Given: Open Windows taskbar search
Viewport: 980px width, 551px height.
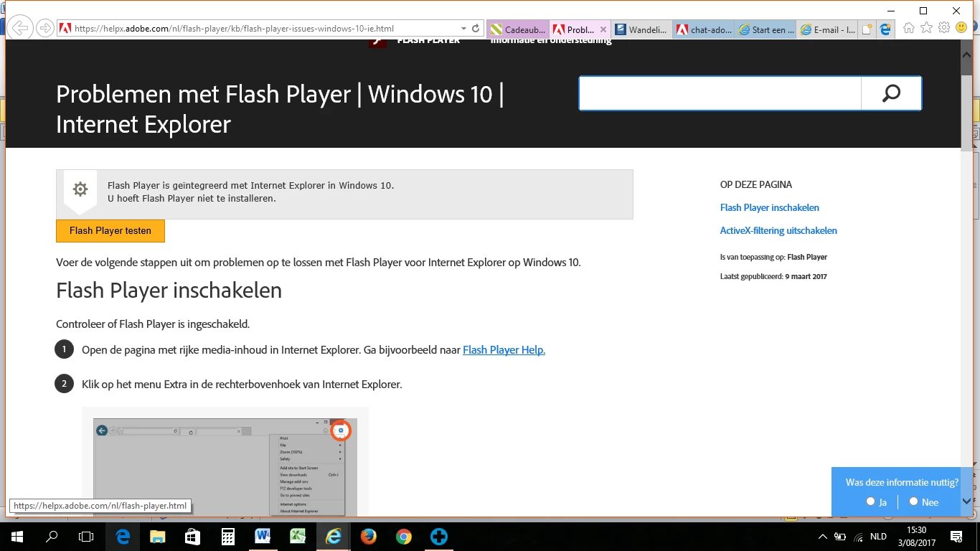Looking at the screenshot, I should click(x=52, y=537).
